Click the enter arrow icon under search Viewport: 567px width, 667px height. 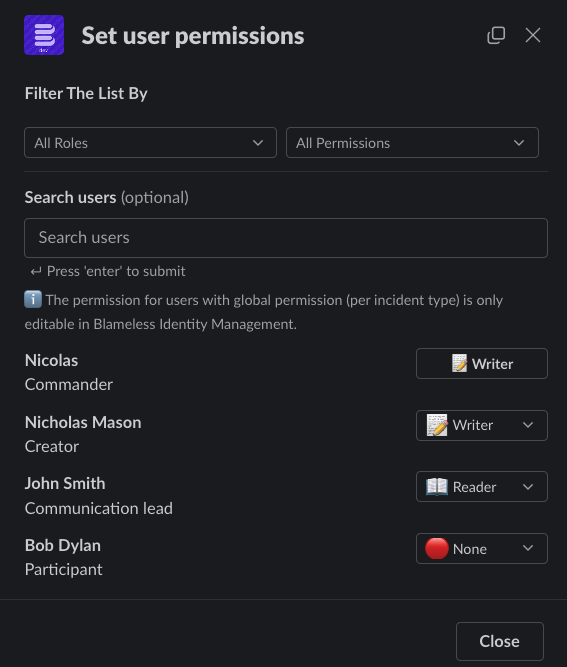click(36, 271)
